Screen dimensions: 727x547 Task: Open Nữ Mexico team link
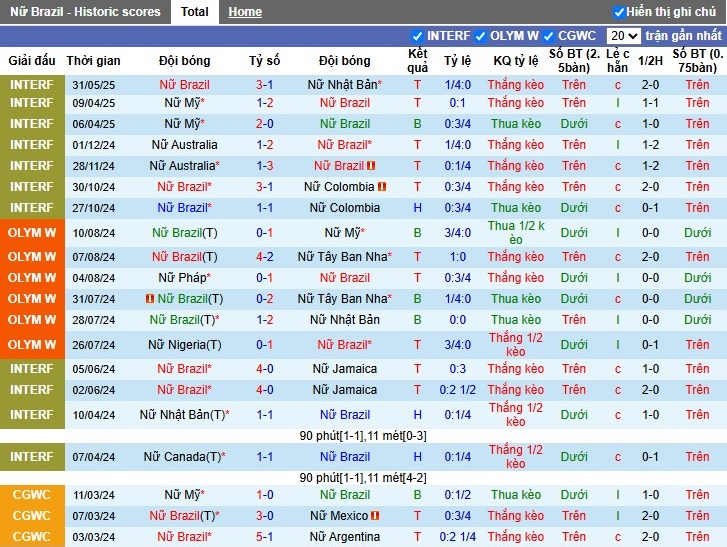[339, 515]
